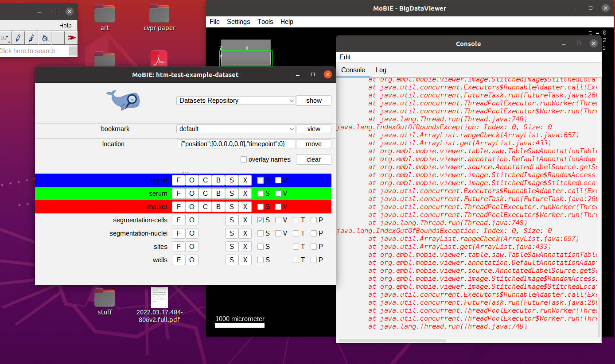615x364 pixels.
Task: Open the Tools menu in BigDataViewer
Action: pos(265,21)
